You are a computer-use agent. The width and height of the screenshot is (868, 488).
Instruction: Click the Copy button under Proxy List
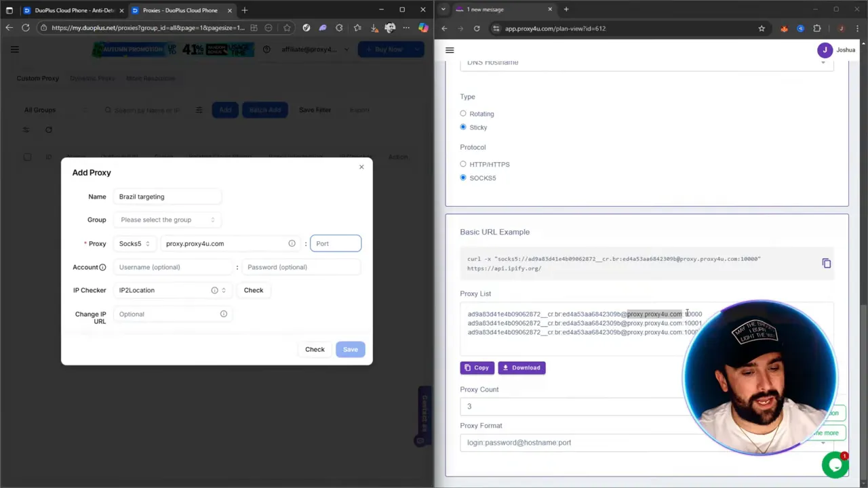click(x=477, y=367)
